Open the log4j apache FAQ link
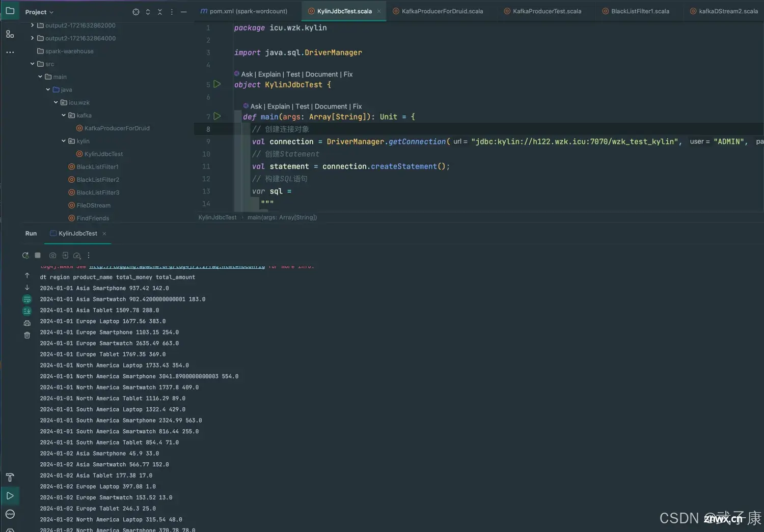This screenshot has height=532, width=764. pyautogui.click(x=177, y=266)
